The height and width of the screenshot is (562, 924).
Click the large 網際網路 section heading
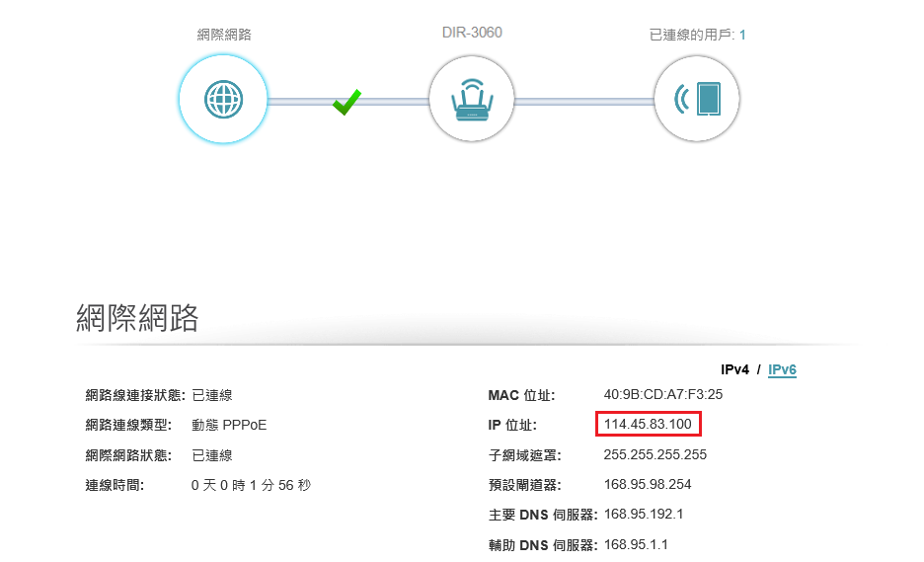137,318
